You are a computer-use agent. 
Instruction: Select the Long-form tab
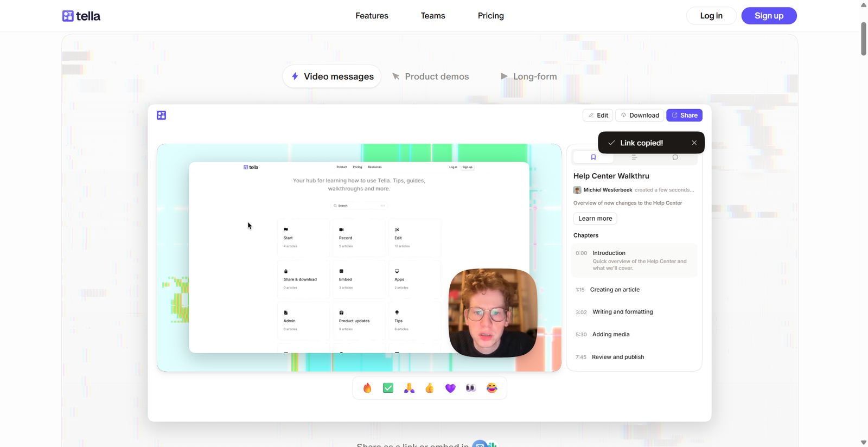tap(528, 76)
